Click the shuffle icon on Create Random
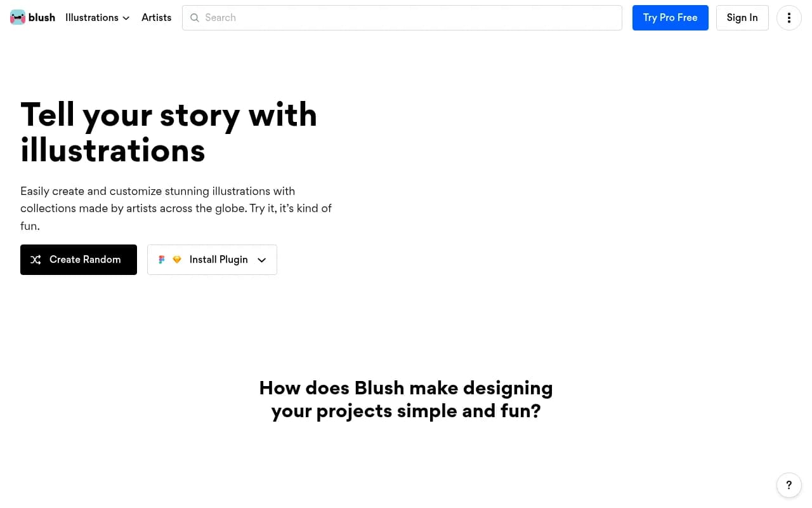The width and height of the screenshot is (812, 508). pos(36,259)
